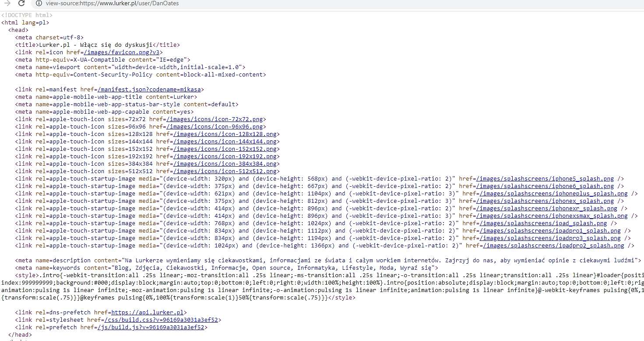Follow the ipadpro3_splash.png link

tap(550, 238)
